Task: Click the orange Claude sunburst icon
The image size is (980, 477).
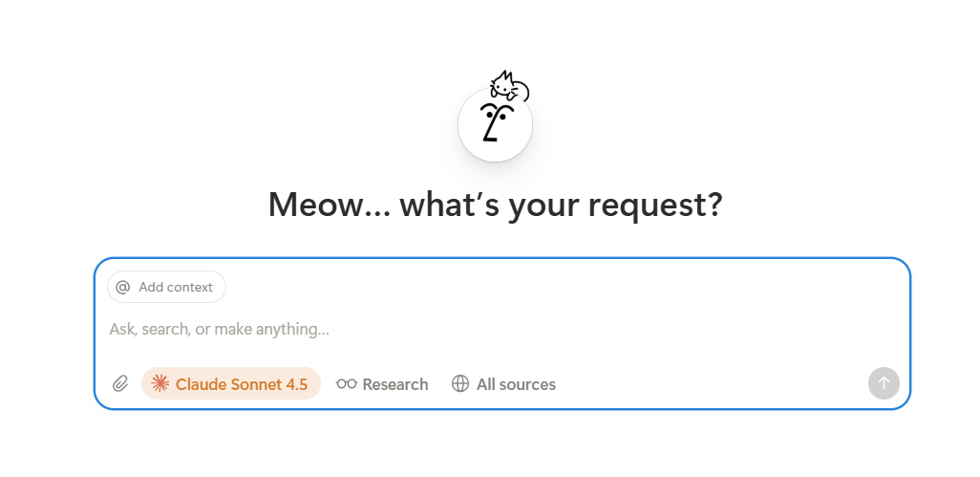Action: coord(160,384)
